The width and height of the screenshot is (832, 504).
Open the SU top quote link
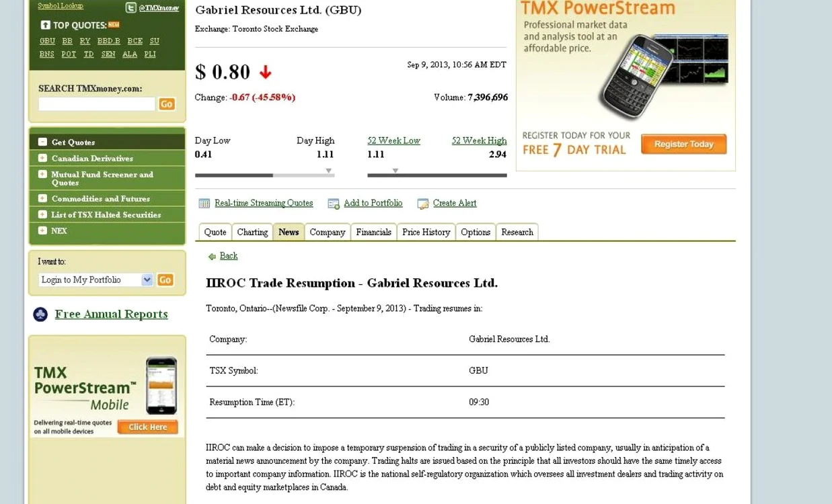(x=155, y=41)
